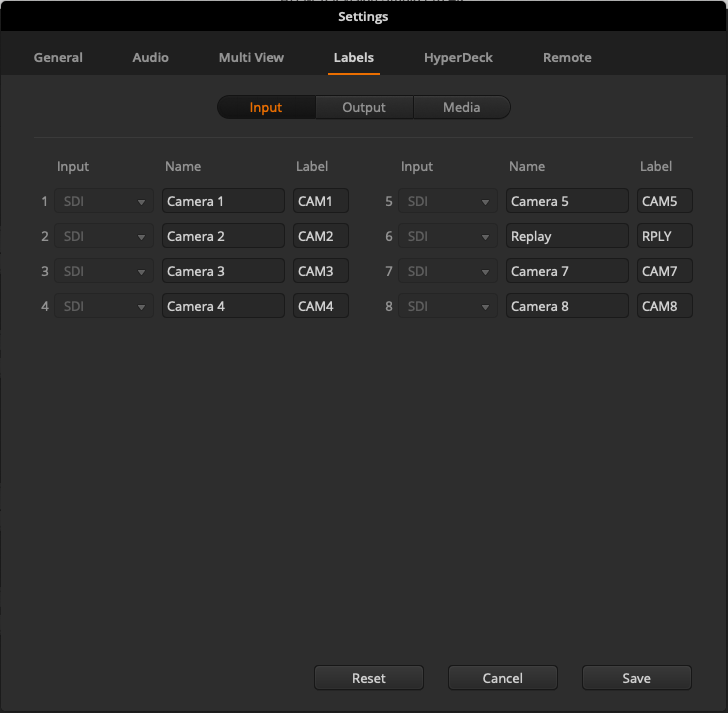The height and width of the screenshot is (713, 728).
Task: Click the Reset button
Action: click(x=369, y=678)
